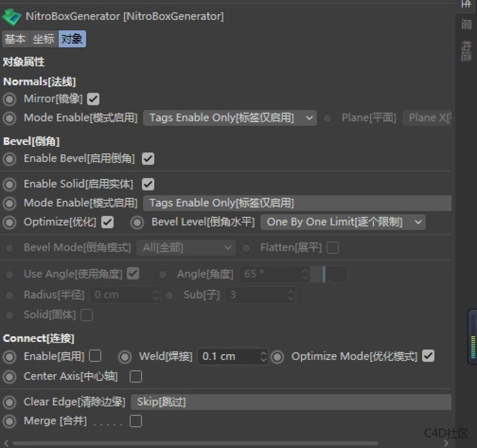Open Normals Mode Enable dropdown
This screenshot has width=477, height=448.
tap(230, 118)
